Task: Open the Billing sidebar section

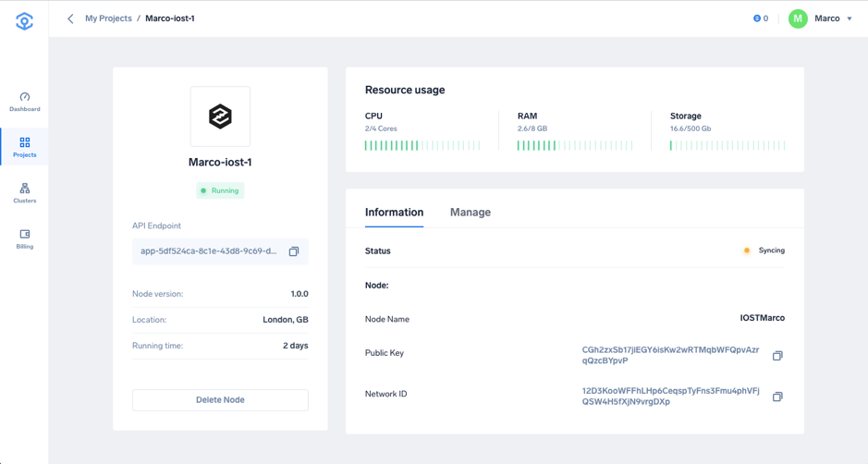Action: pyautogui.click(x=24, y=239)
